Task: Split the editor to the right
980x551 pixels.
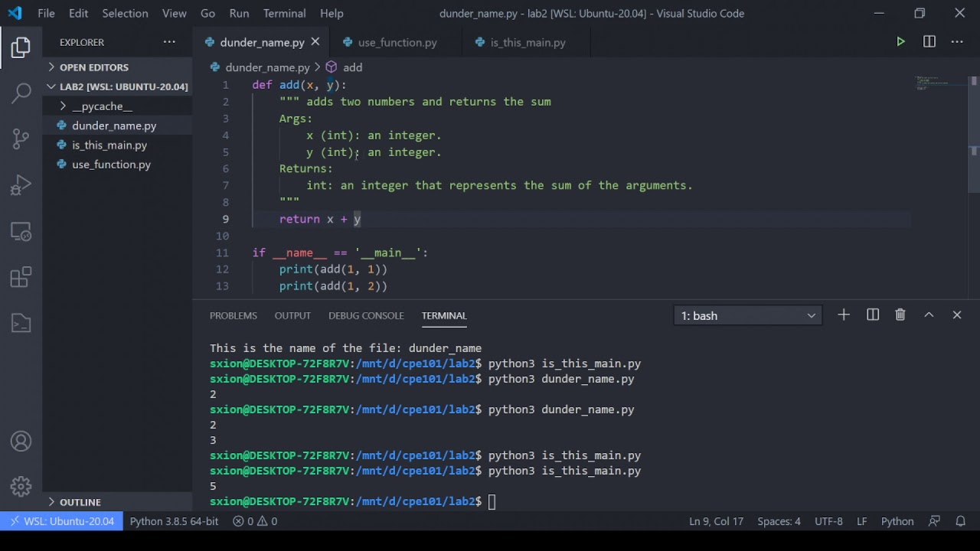Action: 929,42
